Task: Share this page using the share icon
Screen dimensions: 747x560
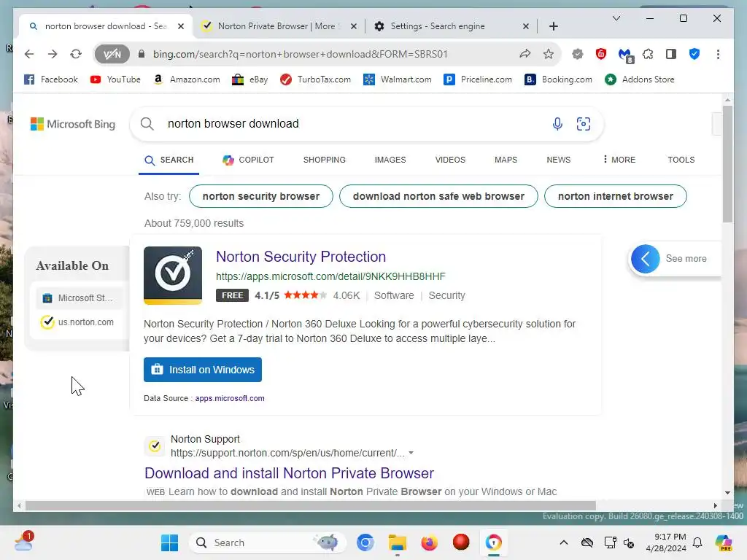Action: point(525,54)
